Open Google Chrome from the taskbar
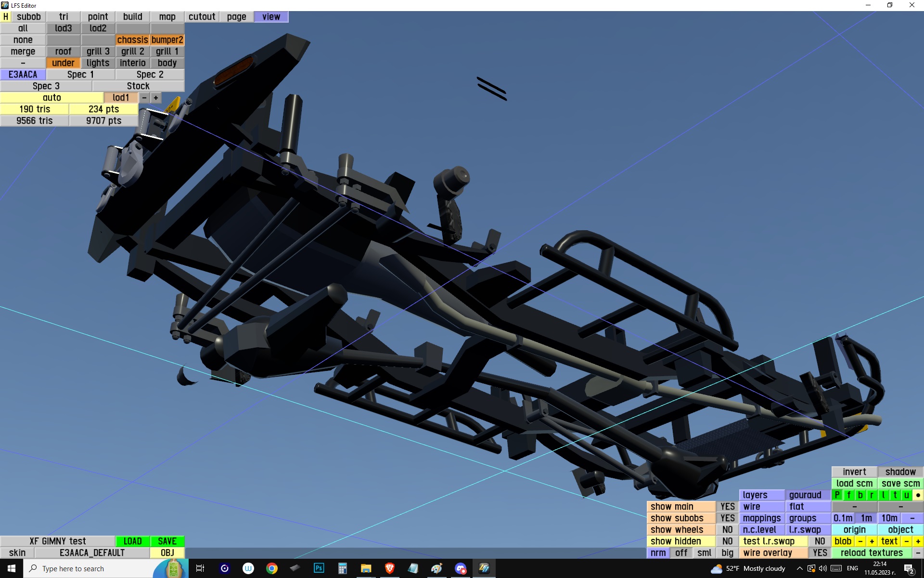 pos(271,568)
